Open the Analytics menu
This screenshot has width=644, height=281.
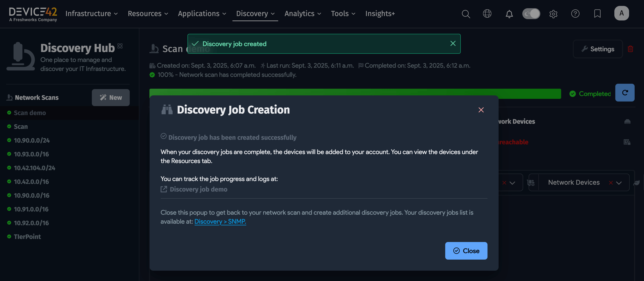tap(300, 14)
